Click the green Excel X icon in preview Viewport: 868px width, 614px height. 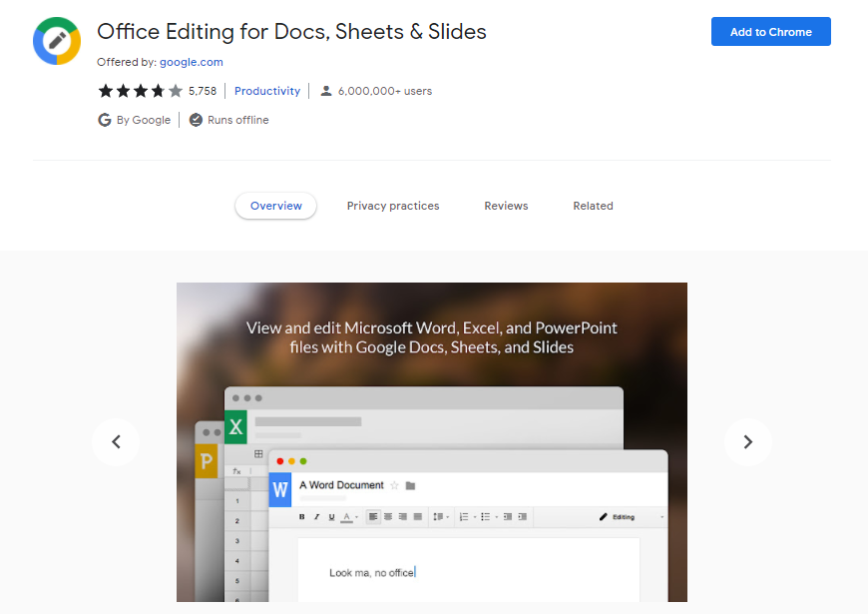click(235, 428)
